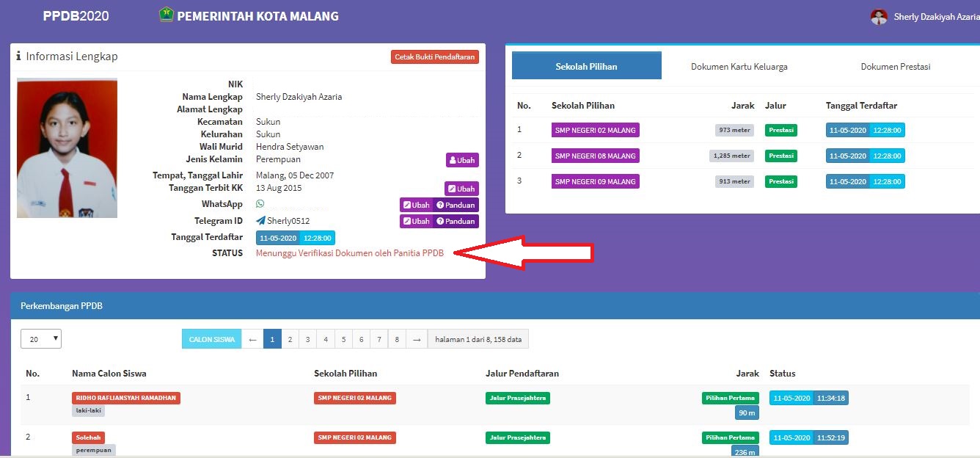Click the Ubah icon next to Jenis Kelamin
Screen dimensions: 980x458
coord(462,159)
